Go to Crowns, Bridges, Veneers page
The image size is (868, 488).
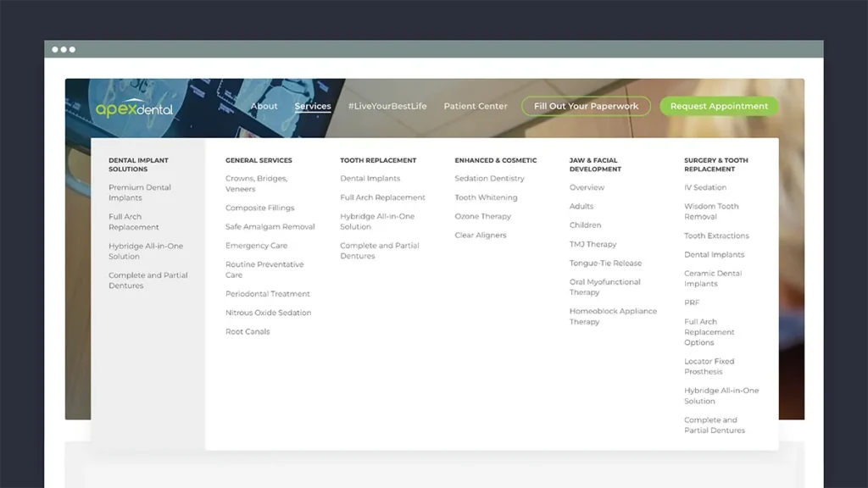click(x=256, y=184)
